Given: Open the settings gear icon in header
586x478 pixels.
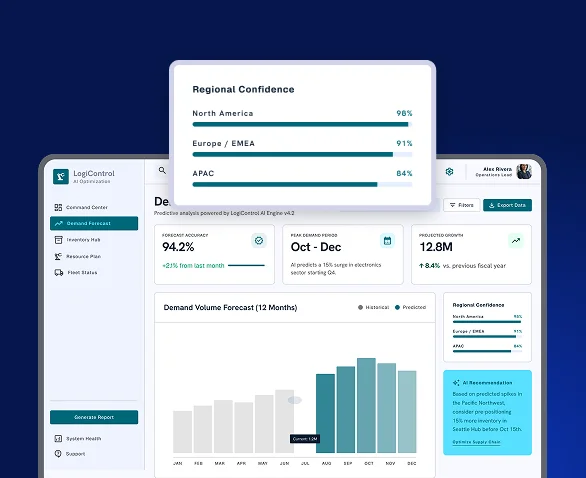Looking at the screenshot, I should (449, 172).
